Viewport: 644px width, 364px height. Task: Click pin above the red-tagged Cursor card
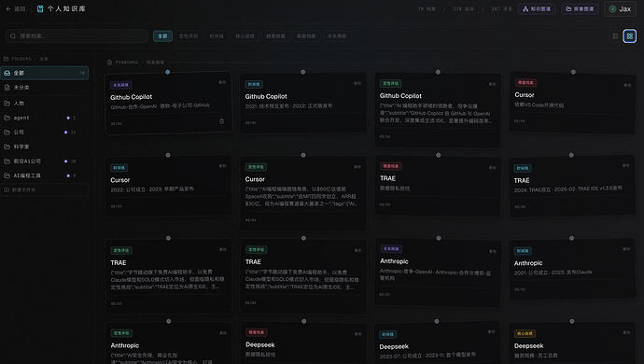click(x=573, y=72)
